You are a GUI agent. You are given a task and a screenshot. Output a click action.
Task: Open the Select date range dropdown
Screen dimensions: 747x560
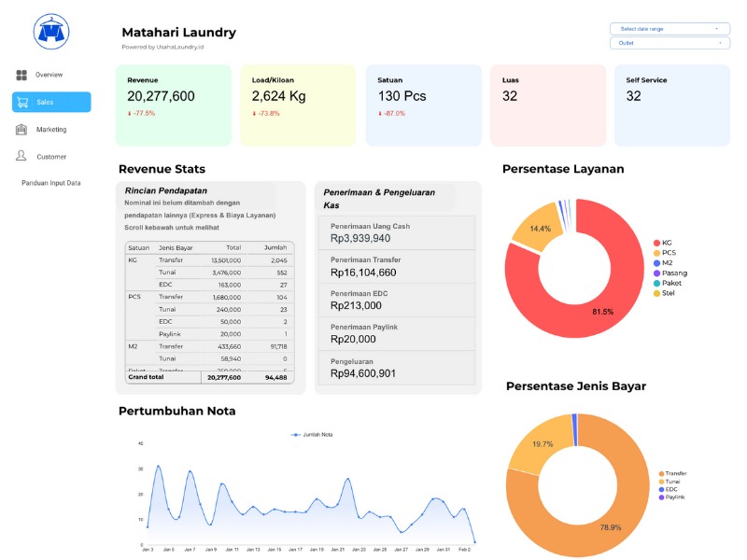click(x=669, y=29)
